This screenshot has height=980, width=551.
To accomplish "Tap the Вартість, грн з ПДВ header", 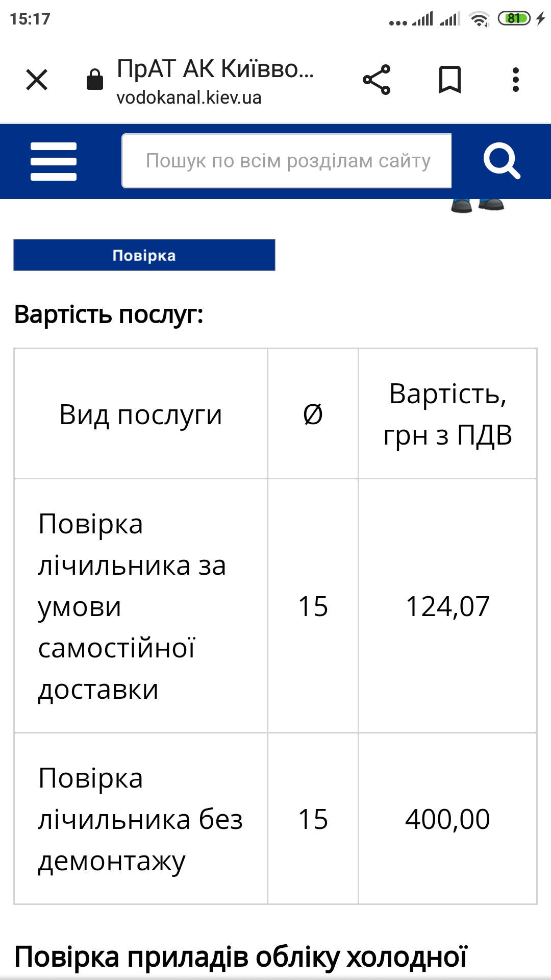I will pyautogui.click(x=447, y=414).
